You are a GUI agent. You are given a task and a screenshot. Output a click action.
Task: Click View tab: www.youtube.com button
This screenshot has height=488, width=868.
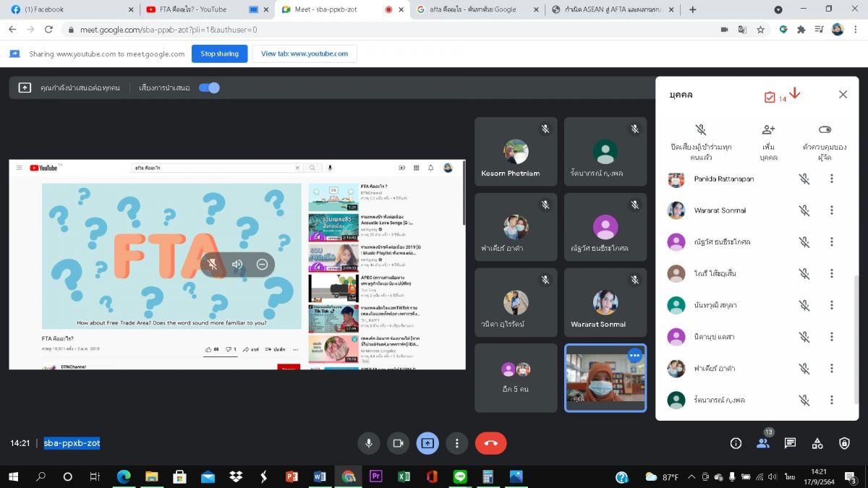305,53
